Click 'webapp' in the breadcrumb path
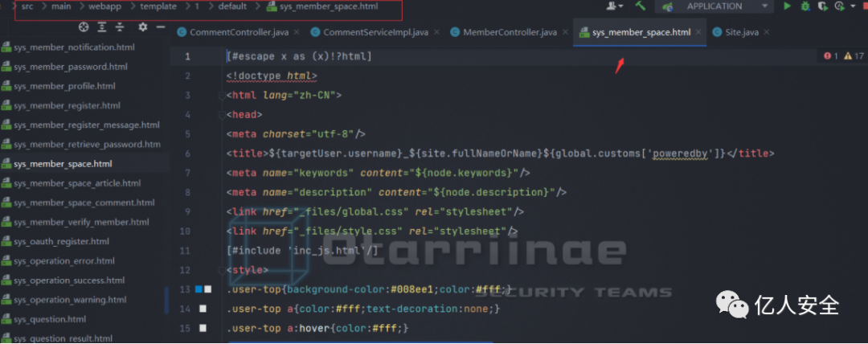 coord(104,6)
